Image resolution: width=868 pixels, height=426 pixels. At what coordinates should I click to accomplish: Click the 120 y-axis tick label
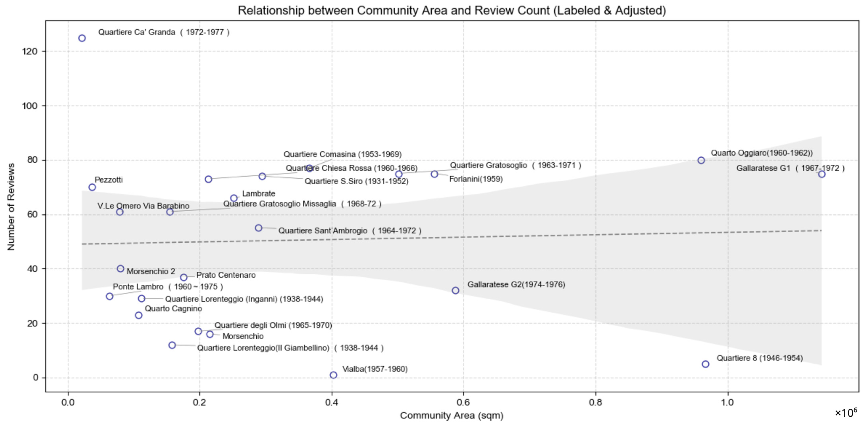click(x=30, y=51)
